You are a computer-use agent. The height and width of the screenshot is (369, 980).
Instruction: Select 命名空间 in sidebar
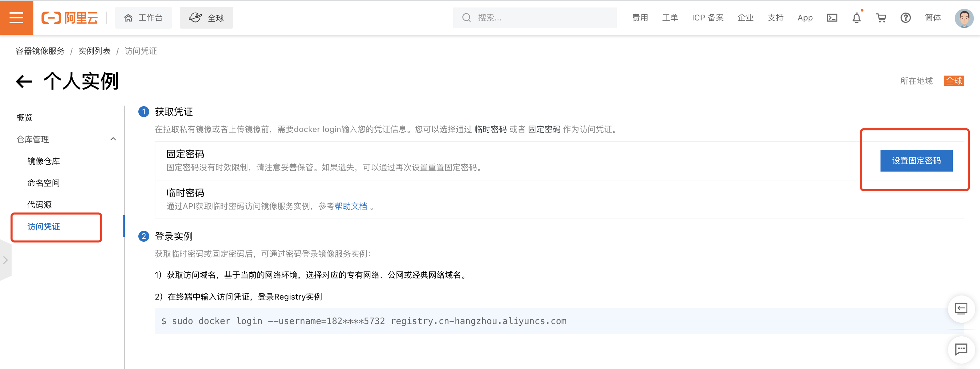click(x=43, y=183)
